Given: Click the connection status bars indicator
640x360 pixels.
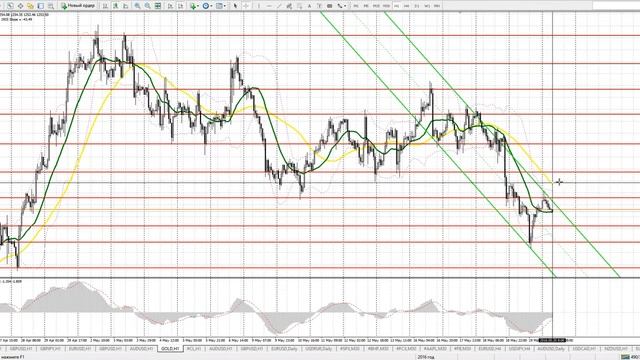Looking at the screenshot, I should pyautogui.click(x=625, y=357).
